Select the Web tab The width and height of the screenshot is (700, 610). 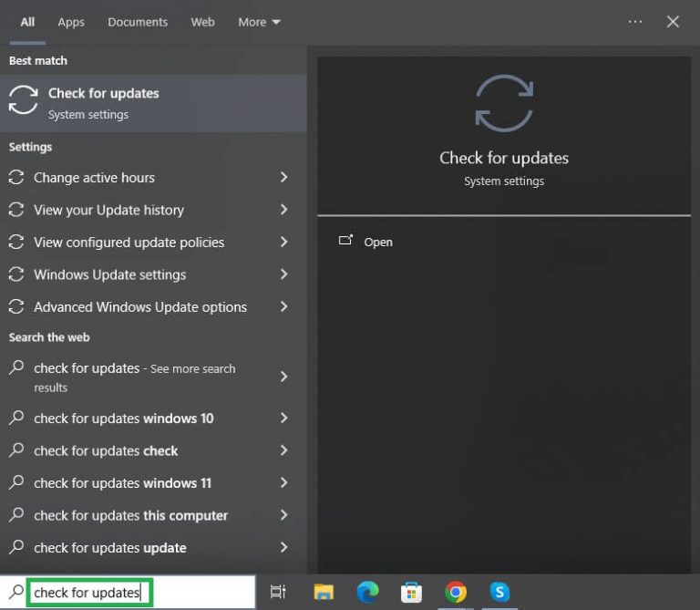point(202,22)
